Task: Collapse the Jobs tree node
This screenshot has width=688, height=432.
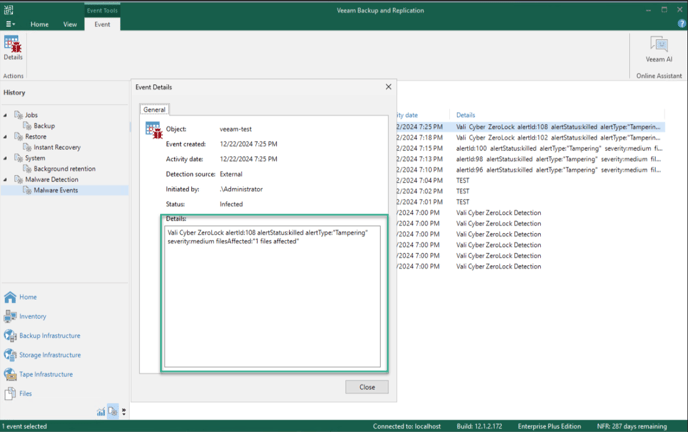Action: click(5, 115)
